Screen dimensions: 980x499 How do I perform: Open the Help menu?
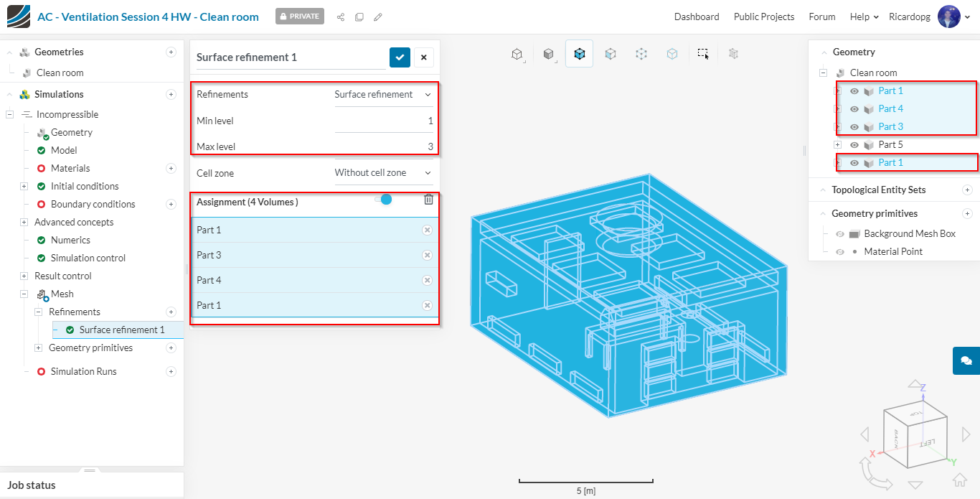864,17
